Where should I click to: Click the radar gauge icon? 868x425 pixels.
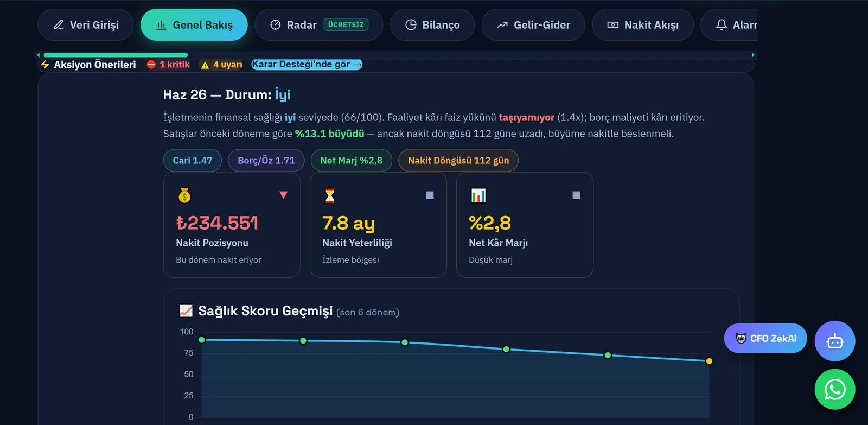coord(276,25)
